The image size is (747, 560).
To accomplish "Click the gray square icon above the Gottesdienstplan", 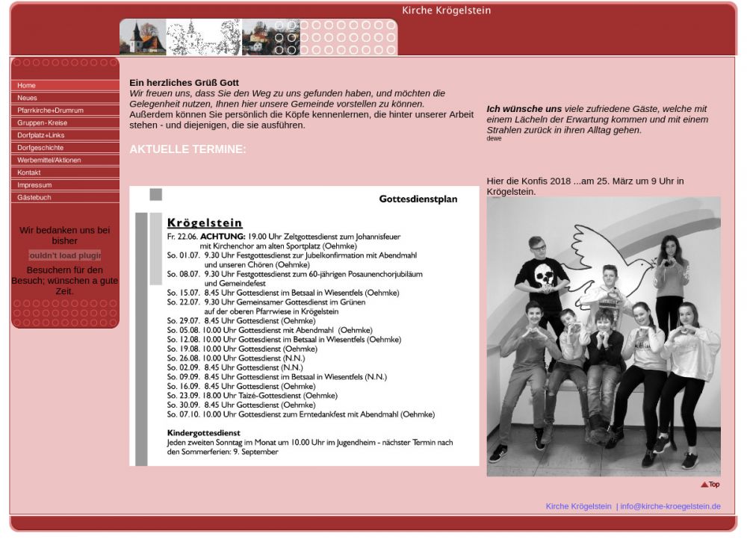I will (155, 195).
